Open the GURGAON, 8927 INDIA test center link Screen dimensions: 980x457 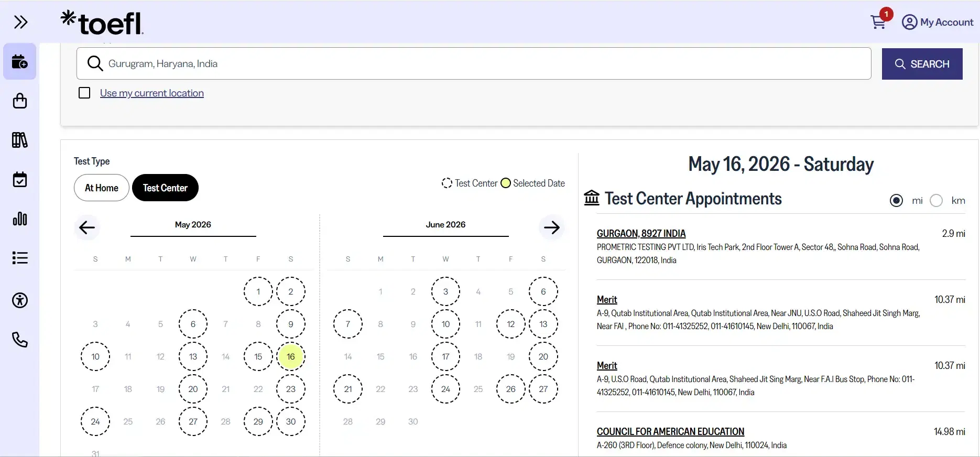click(x=641, y=233)
